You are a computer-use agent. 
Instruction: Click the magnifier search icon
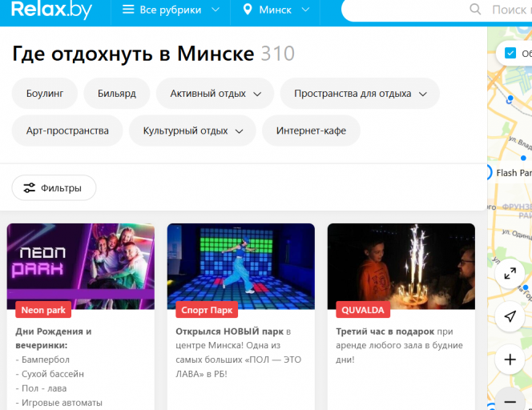pyautogui.click(x=475, y=9)
